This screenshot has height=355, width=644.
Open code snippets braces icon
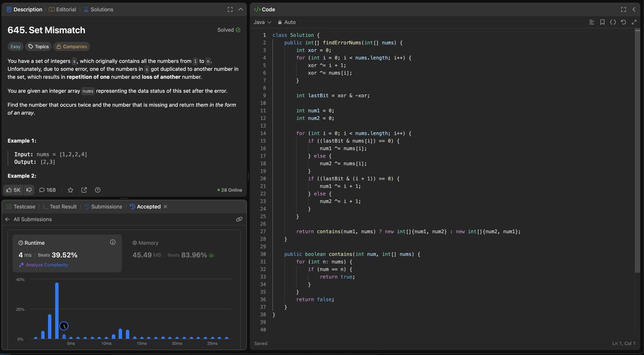pos(613,22)
